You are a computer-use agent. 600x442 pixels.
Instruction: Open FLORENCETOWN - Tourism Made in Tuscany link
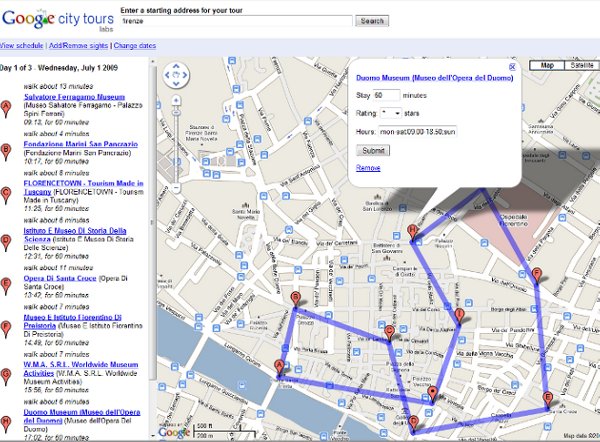83,188
